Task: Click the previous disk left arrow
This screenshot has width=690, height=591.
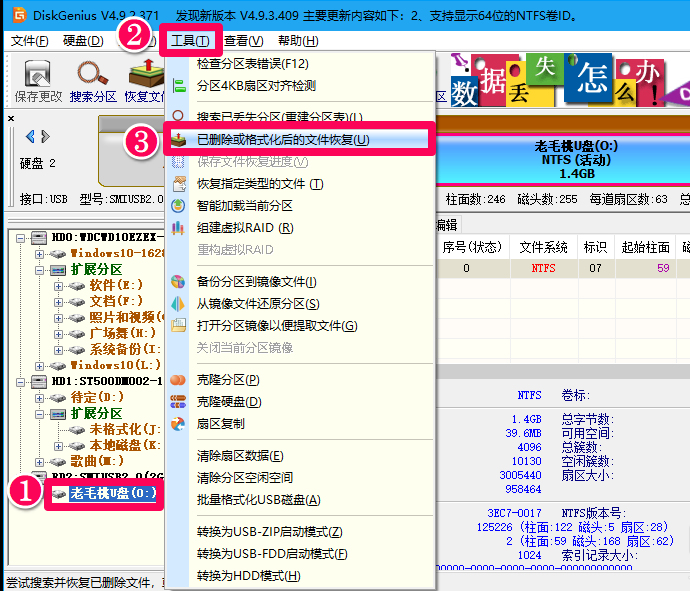Action: (x=30, y=136)
